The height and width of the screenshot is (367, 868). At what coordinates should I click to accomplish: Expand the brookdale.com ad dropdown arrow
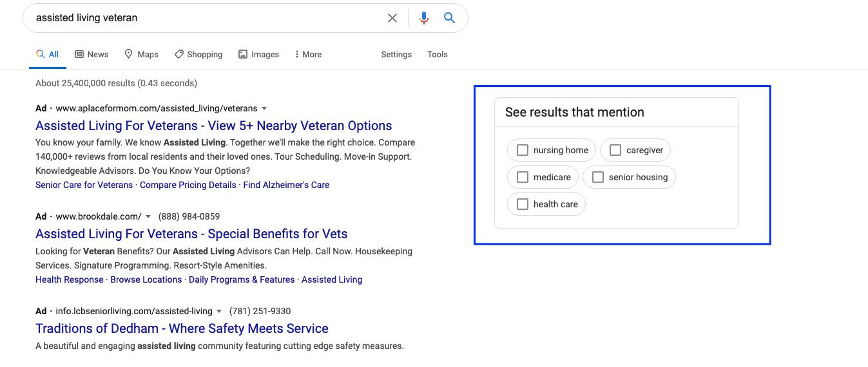tap(148, 216)
